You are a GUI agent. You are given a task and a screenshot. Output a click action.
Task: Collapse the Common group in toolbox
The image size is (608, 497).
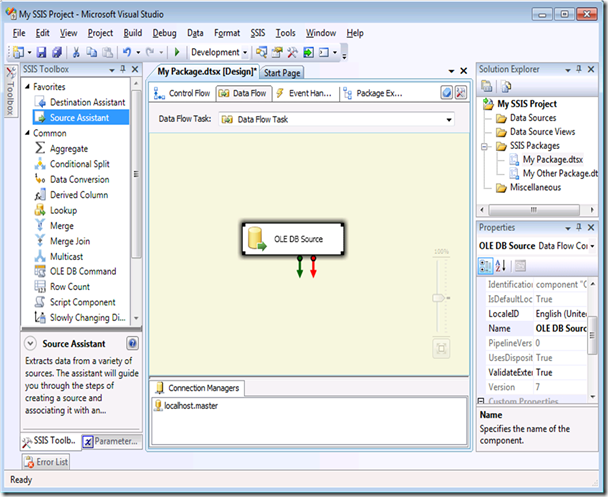click(27, 133)
